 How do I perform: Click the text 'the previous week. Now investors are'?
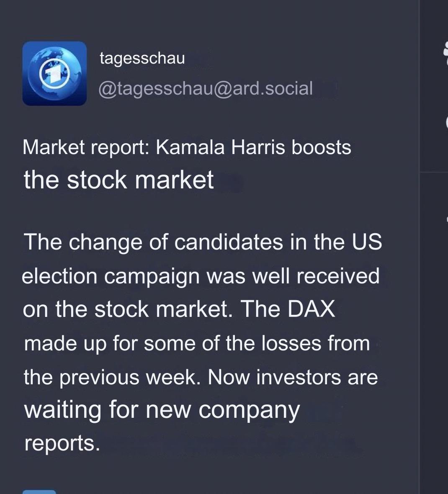coord(201,377)
